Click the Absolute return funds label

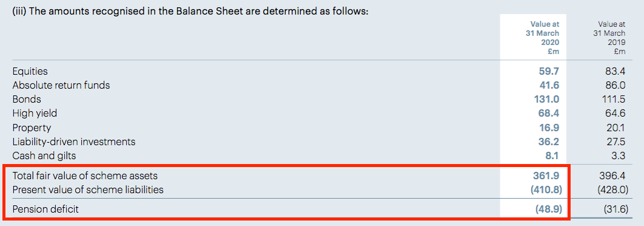click(x=61, y=85)
